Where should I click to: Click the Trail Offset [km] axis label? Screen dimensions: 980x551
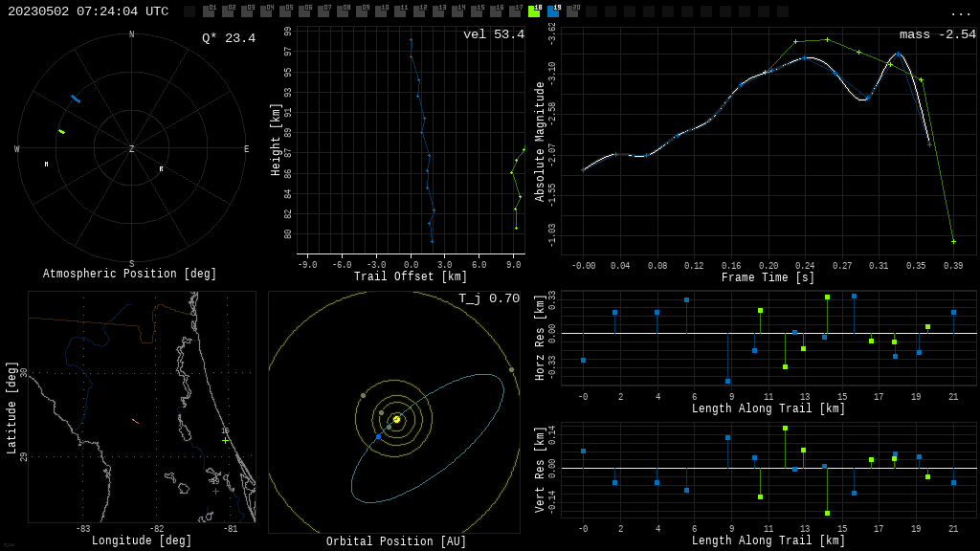(x=411, y=276)
